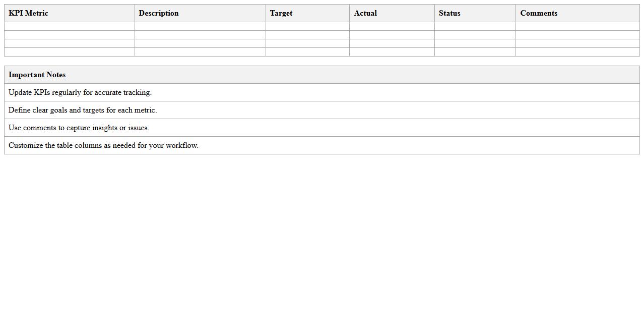Image resolution: width=644 pixels, height=328 pixels.
Task: Select the second row's Status cell
Action: [x=474, y=35]
